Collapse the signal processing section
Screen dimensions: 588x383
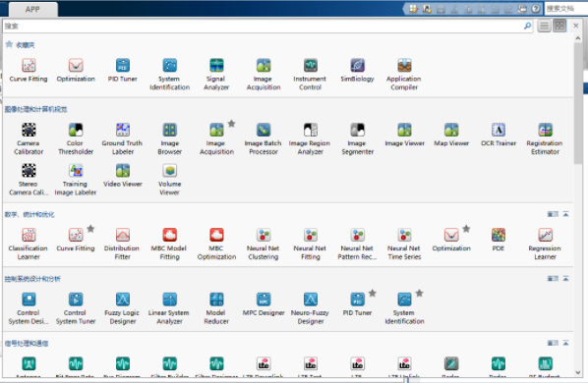pos(565,343)
